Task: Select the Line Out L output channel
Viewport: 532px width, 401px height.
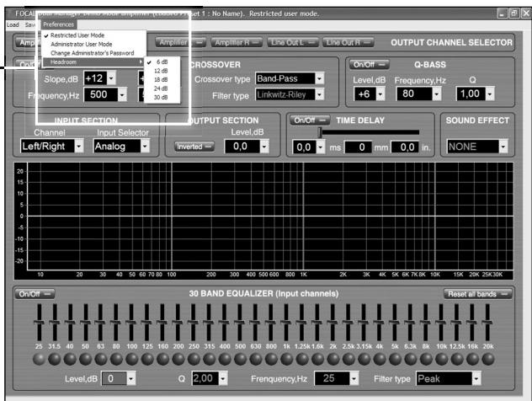Action: (x=292, y=42)
